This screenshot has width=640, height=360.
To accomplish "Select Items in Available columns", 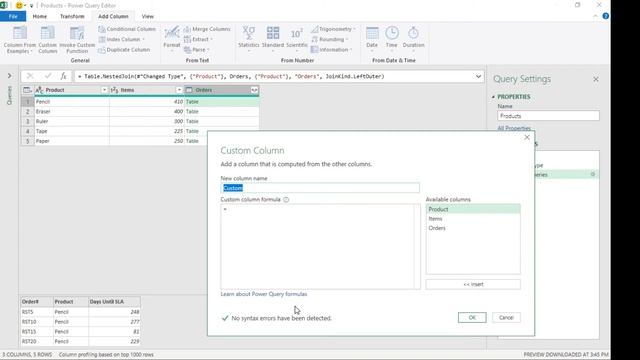I will coord(473,219).
